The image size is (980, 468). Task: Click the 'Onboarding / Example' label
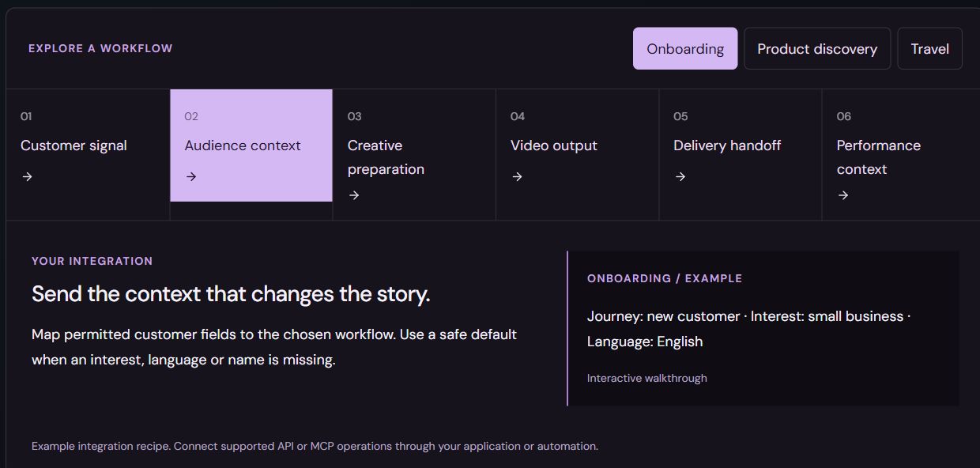tap(665, 278)
